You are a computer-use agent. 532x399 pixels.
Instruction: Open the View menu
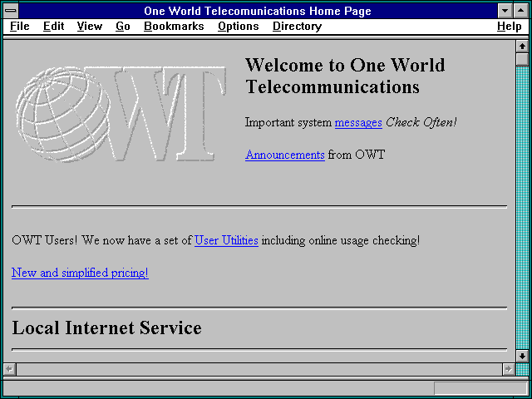point(90,26)
